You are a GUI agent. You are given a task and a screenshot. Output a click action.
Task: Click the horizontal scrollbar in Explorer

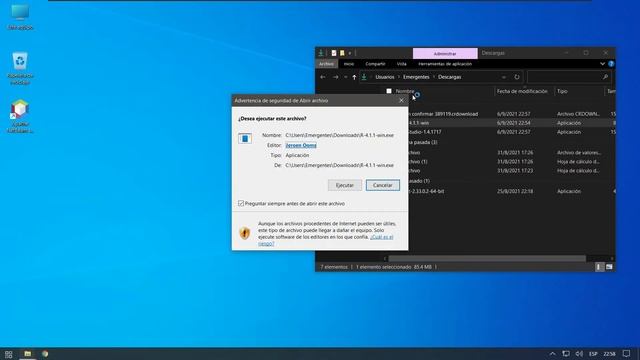(x=487, y=258)
